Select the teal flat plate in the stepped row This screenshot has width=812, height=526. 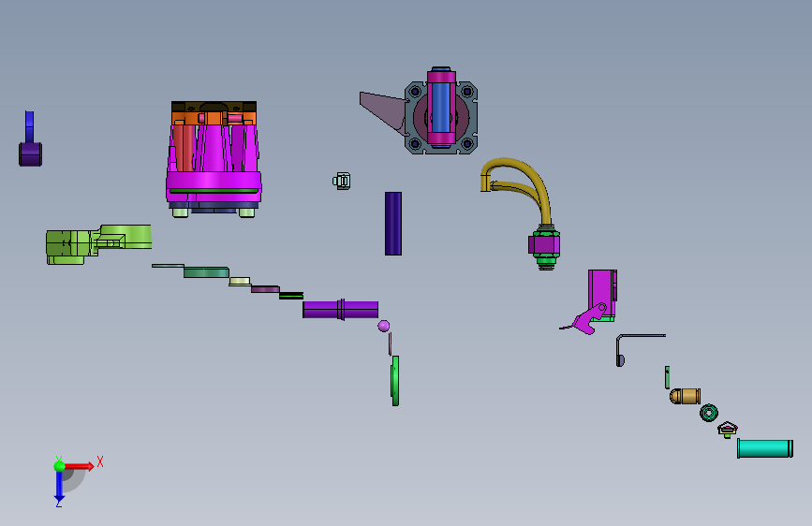tap(206, 272)
